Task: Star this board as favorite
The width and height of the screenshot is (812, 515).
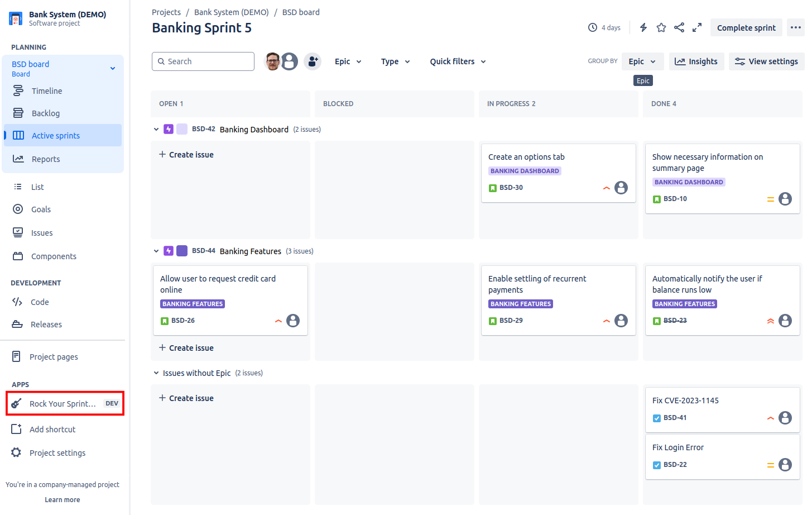Action: pos(661,27)
